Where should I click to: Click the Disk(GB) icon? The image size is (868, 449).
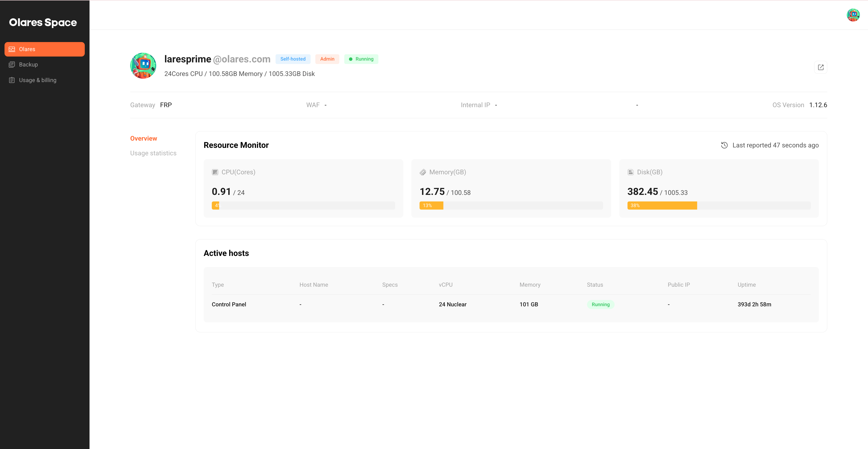pos(630,172)
